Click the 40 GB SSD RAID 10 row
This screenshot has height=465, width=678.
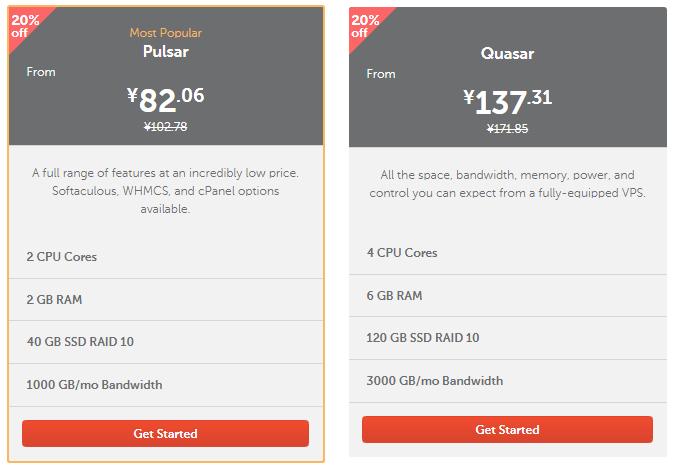coord(166,342)
